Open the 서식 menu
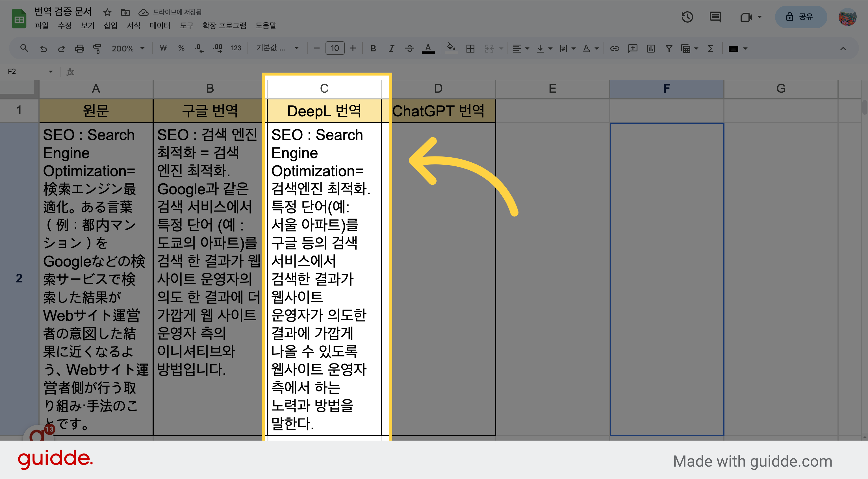Viewport: 868px width, 479px height. point(133,26)
